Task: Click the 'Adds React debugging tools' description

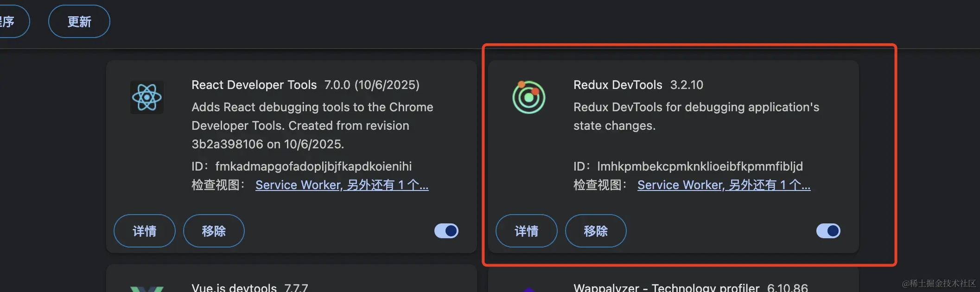Action: (312, 126)
